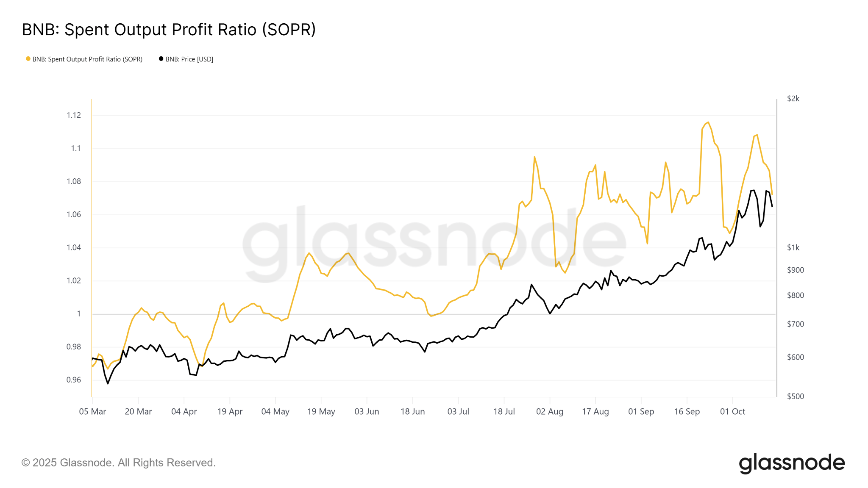Click the yellow SOPR legend dot
868x488 pixels.
(28, 59)
